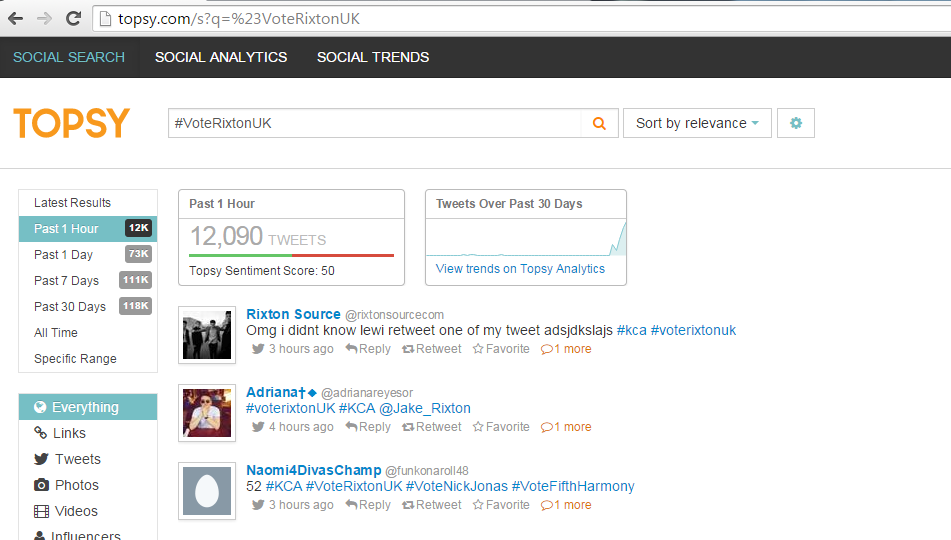951x540 pixels.
Task: Click the @adrianareyesor handle
Action: (367, 393)
